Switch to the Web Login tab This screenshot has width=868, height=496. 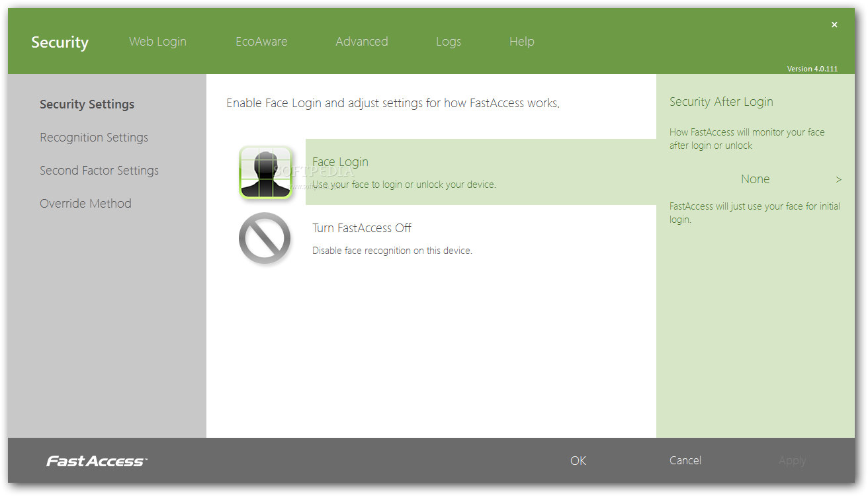pos(157,42)
